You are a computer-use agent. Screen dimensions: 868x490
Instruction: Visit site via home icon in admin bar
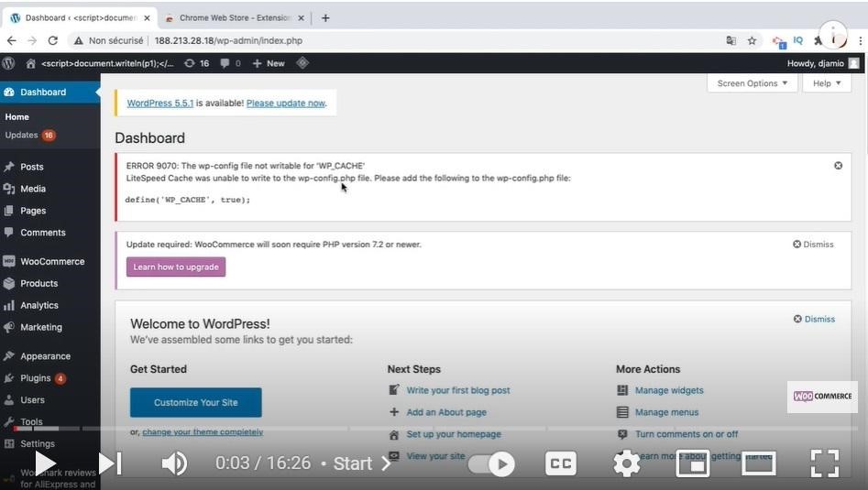click(31, 63)
